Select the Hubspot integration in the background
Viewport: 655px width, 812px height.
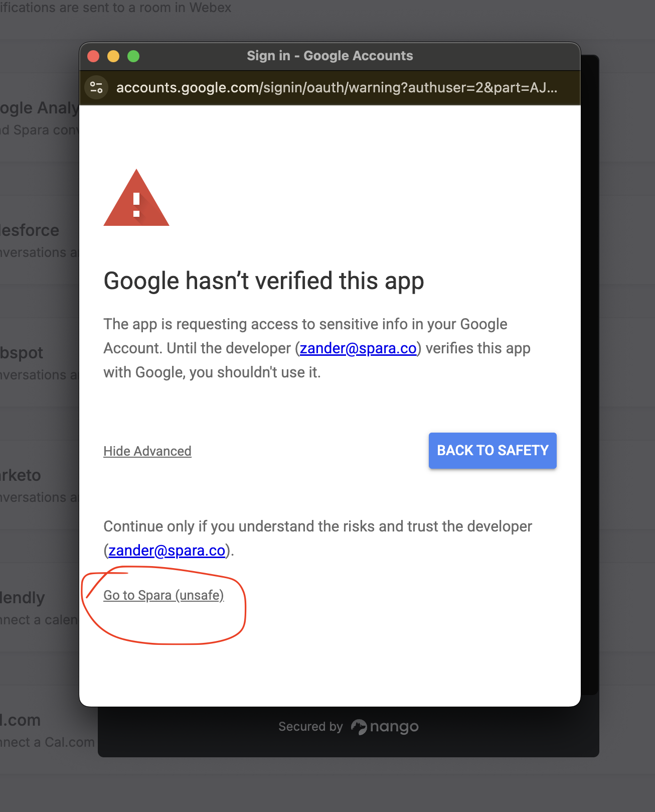[22, 353]
